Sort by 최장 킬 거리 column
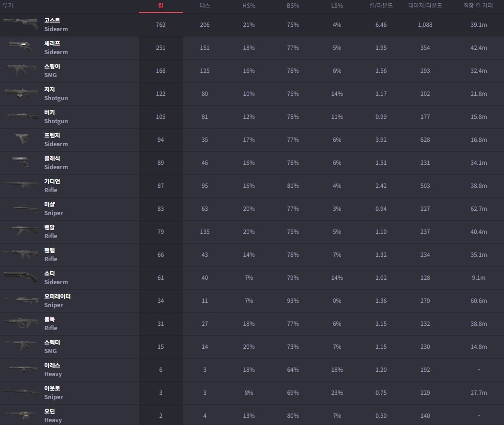Image resolution: width=504 pixels, height=425 pixels. [x=478, y=5]
